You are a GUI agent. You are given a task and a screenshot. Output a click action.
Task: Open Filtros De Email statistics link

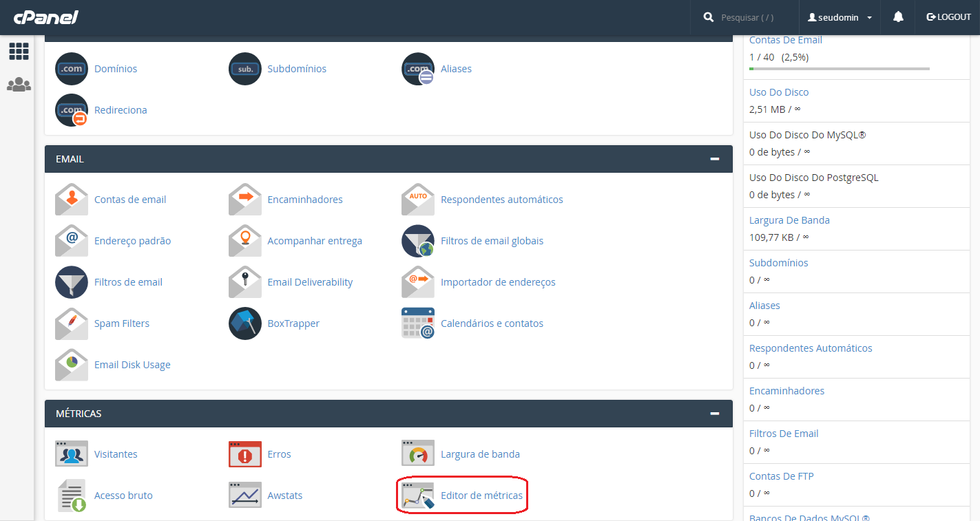(x=784, y=434)
